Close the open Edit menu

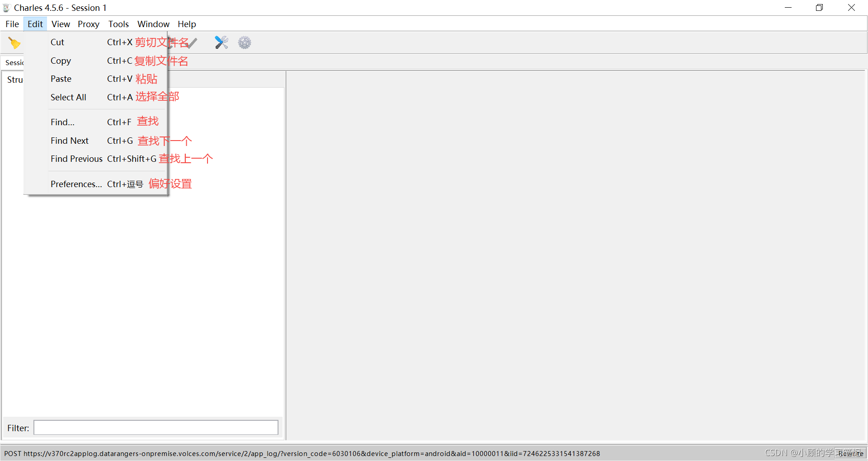pos(35,24)
